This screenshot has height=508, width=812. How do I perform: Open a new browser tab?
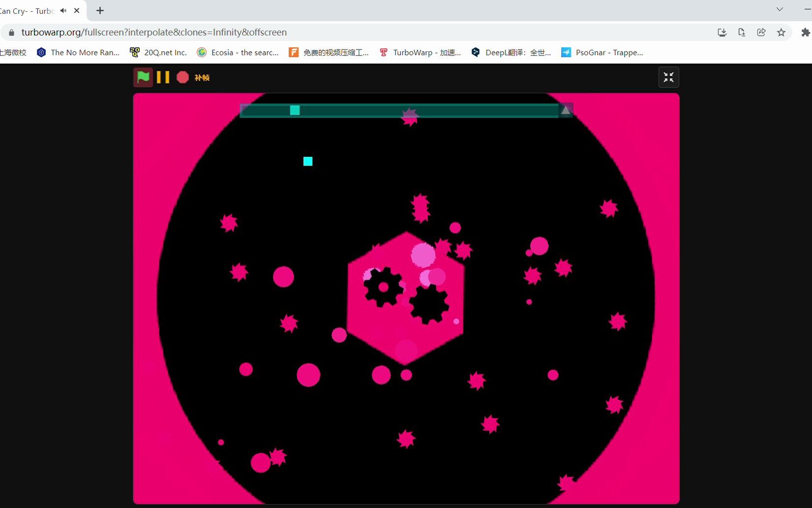click(x=100, y=10)
